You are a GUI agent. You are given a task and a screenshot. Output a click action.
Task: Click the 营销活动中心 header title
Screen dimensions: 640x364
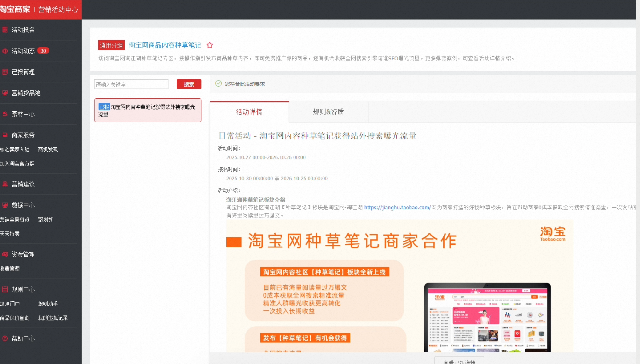[x=58, y=10]
